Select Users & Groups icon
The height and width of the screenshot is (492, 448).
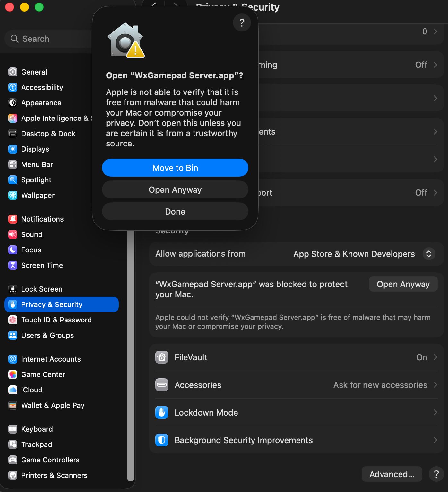tap(13, 335)
